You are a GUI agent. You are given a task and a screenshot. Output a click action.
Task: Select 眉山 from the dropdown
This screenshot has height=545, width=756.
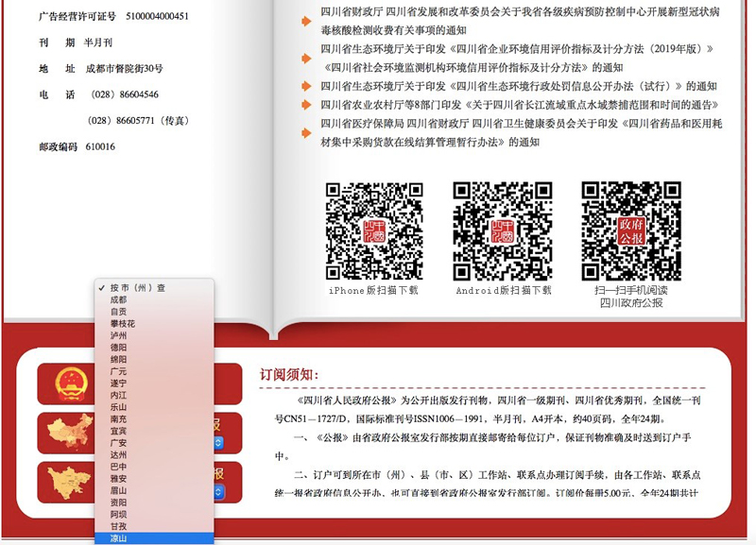[x=154, y=490]
